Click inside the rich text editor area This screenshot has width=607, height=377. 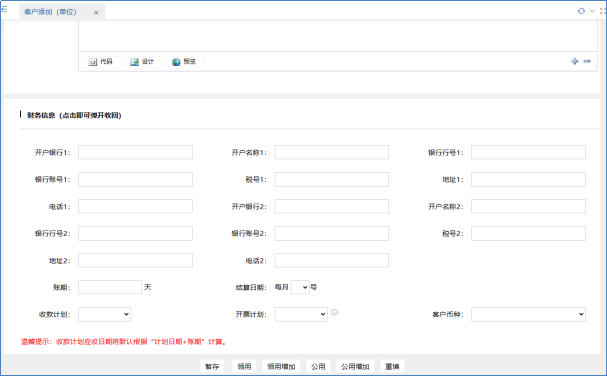tap(338, 36)
